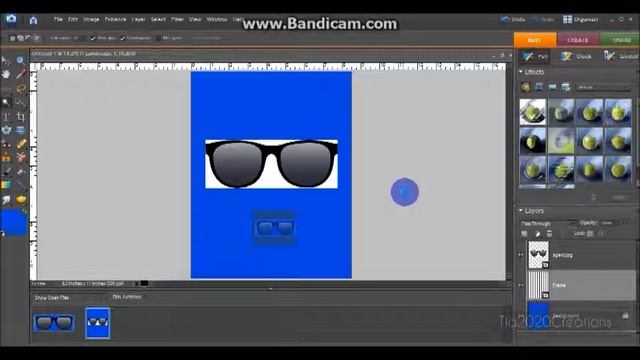Select the Hand tool
Screen dimensions: 640x360
[x=6, y=74]
